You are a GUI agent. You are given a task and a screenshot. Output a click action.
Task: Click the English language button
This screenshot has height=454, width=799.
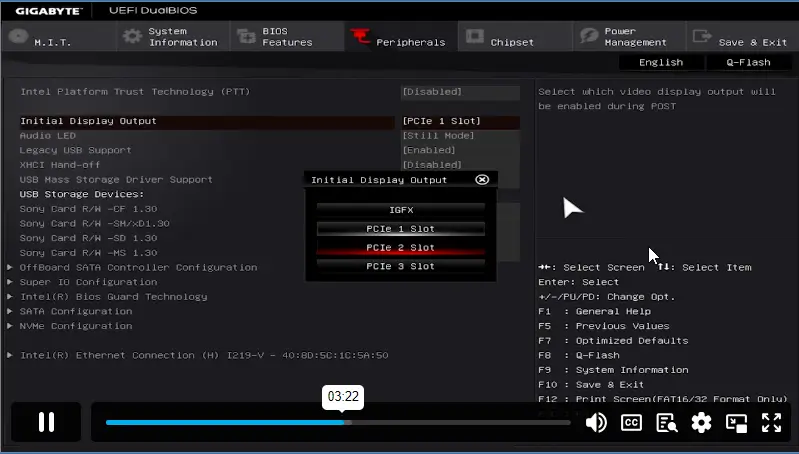(x=661, y=62)
